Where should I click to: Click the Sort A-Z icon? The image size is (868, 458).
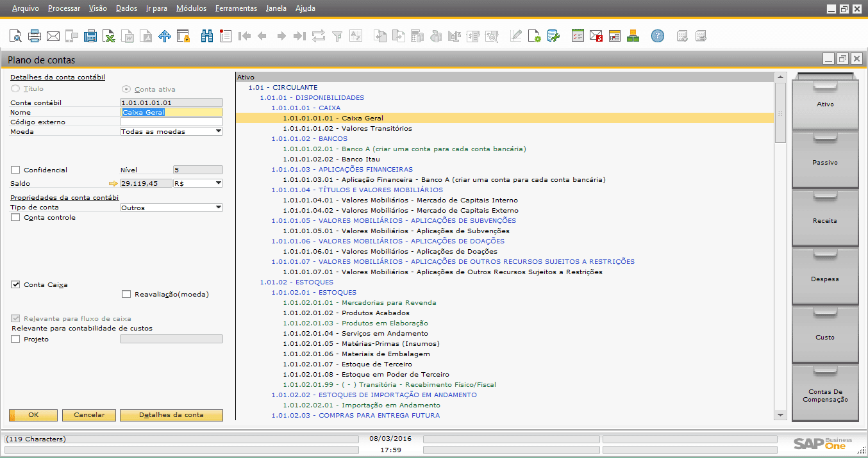pyautogui.click(x=355, y=36)
